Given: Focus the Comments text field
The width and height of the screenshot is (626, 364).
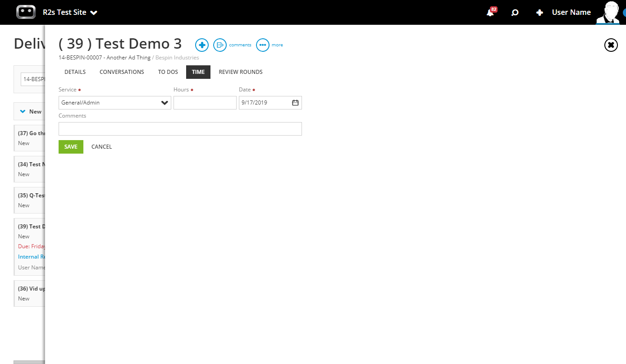Looking at the screenshot, I should [x=180, y=129].
